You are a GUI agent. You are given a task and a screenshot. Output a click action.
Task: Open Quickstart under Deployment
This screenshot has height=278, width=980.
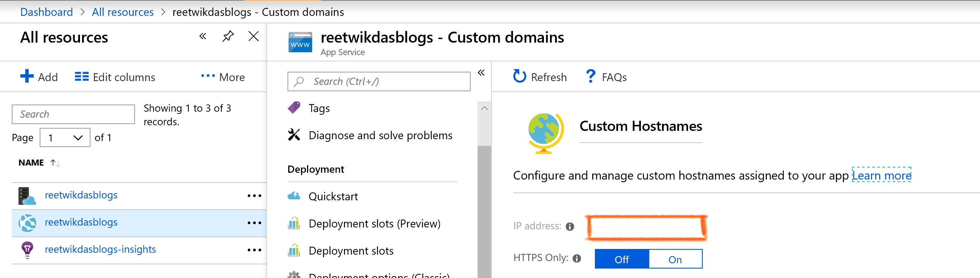click(333, 197)
